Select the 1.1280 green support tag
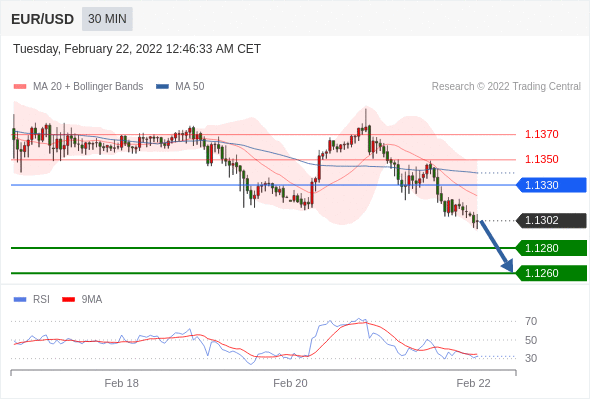The height and width of the screenshot is (400, 590). click(551, 248)
